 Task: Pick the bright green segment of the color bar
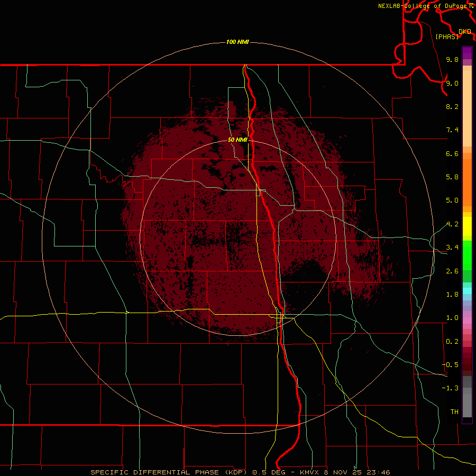tap(467, 255)
